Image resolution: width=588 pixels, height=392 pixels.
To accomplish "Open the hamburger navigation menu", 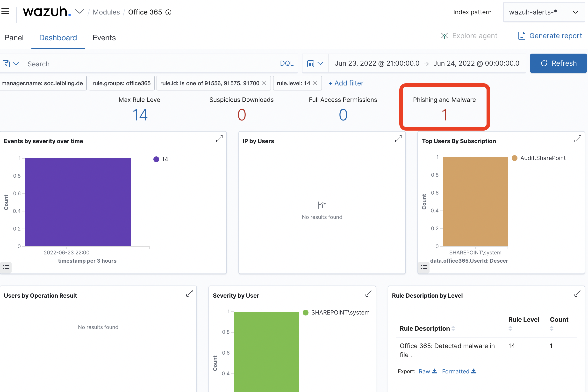I will pos(6,11).
